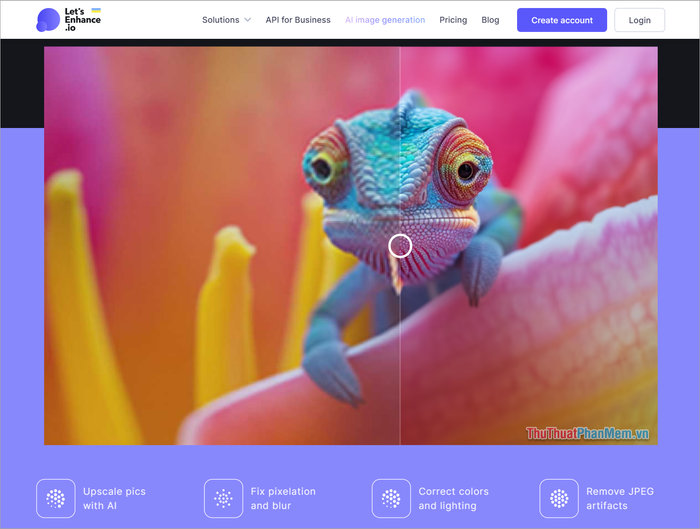
Task: Select the 'Upscale pics with AI' text
Action: tap(114, 498)
